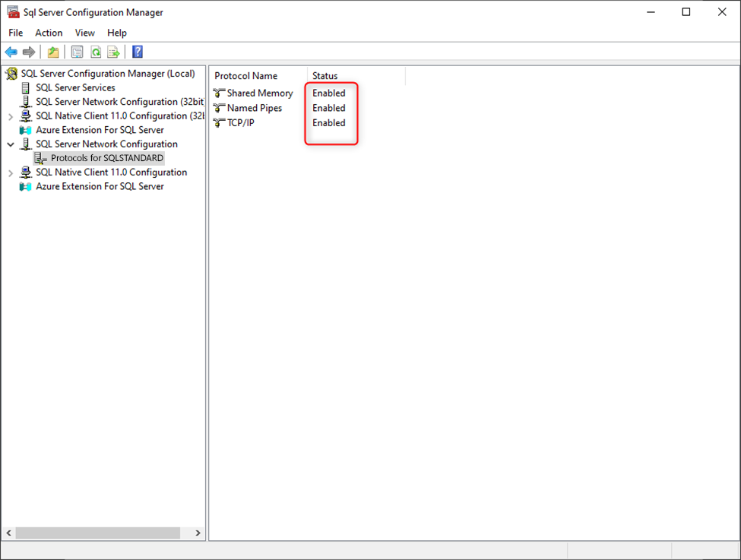Select the TCP/IP protocol icon

tap(220, 123)
